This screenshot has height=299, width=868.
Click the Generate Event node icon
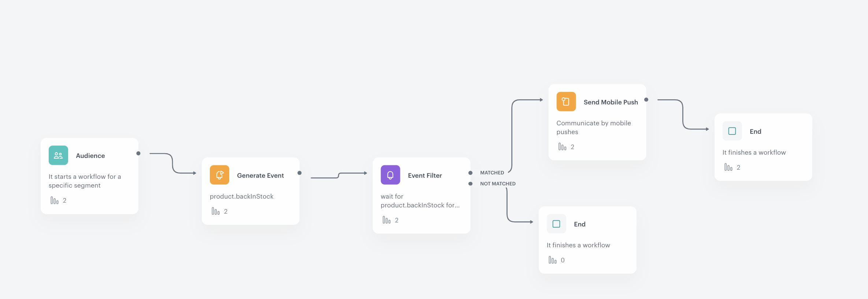coord(219,175)
